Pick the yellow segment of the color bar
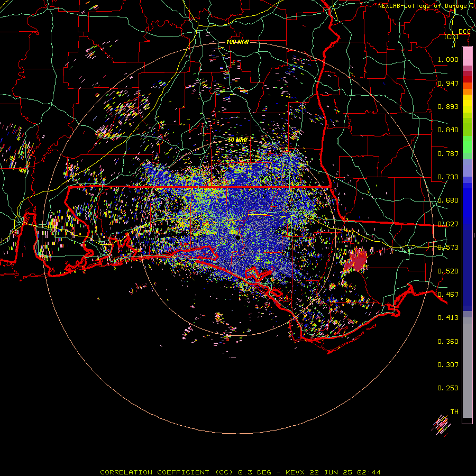 point(467,106)
